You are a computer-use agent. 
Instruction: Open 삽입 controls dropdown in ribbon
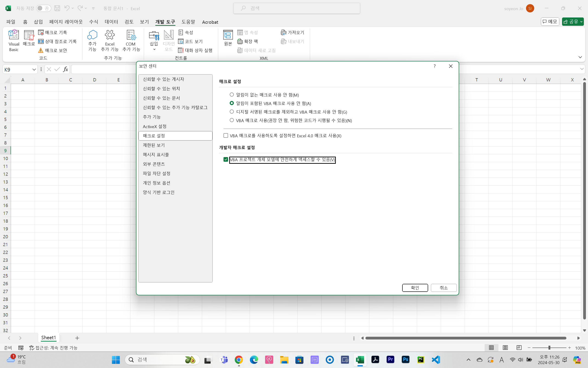[154, 41]
